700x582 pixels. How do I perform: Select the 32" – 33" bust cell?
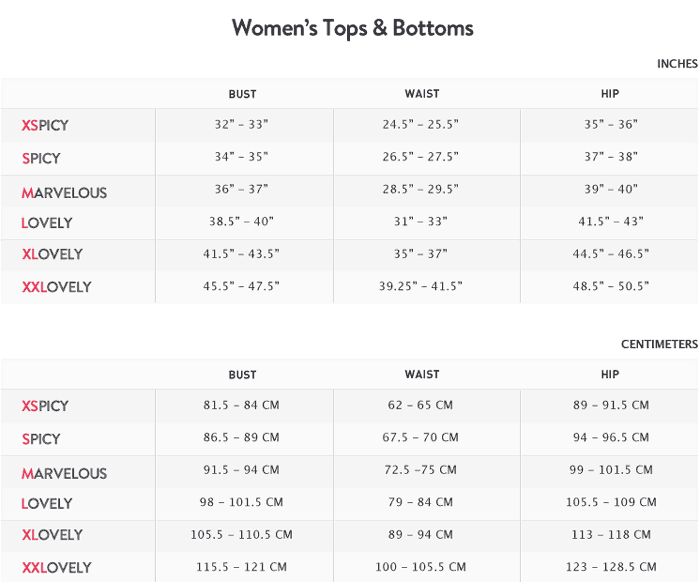tap(241, 125)
